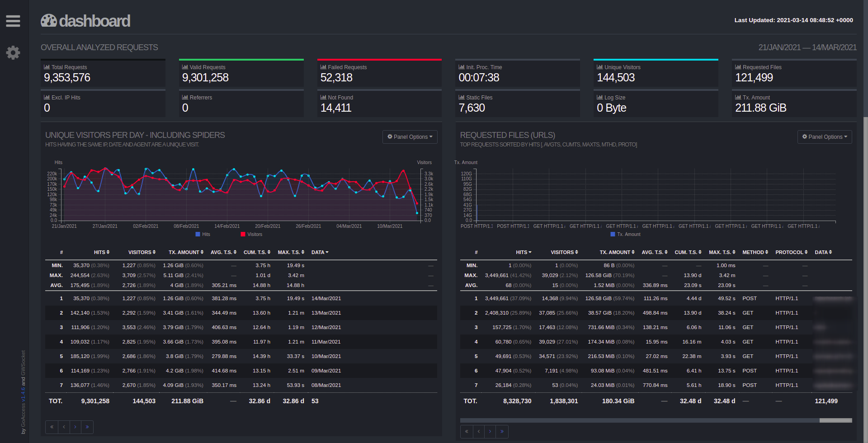Click the Requested Files chart icon
Image resolution: width=868 pixels, height=443 pixels.
click(x=738, y=67)
